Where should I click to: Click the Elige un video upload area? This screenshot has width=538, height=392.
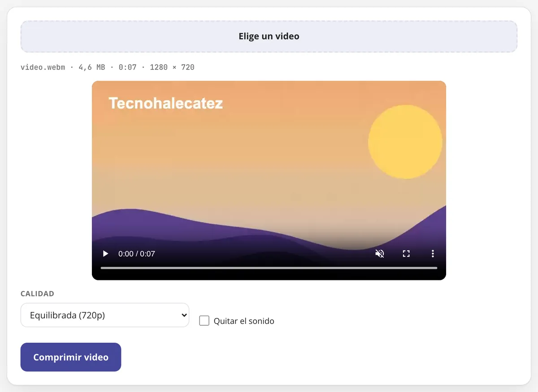[x=269, y=36]
